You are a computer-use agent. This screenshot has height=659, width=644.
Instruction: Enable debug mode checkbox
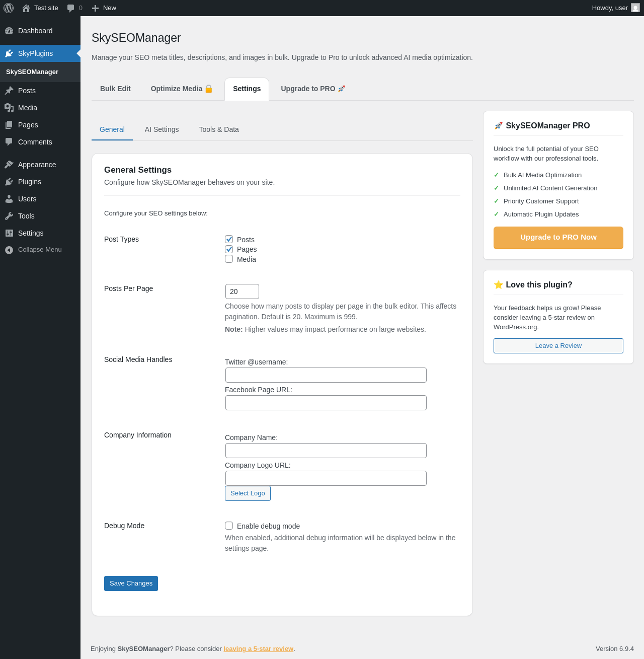tap(229, 526)
